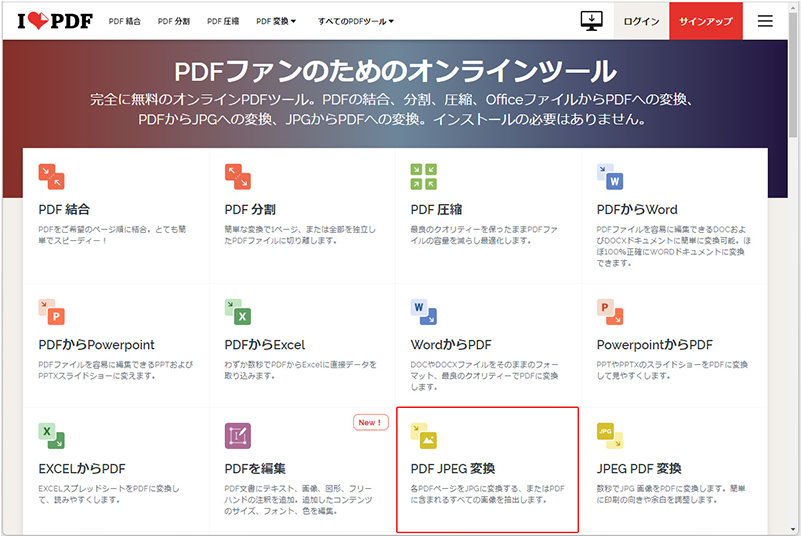Open the PDF 結合 title link
801x536 pixels.
click(x=64, y=209)
